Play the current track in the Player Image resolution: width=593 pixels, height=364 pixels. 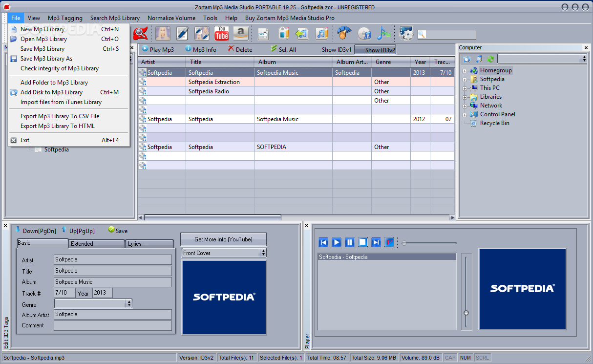point(337,242)
